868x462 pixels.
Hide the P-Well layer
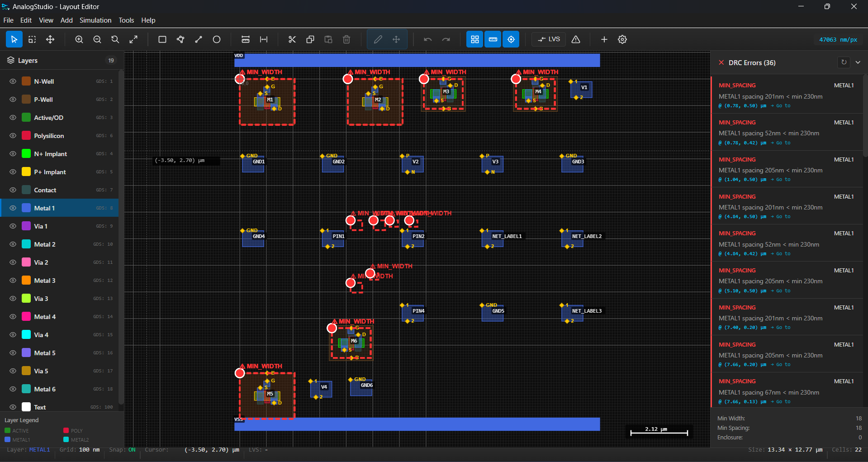tap(13, 100)
